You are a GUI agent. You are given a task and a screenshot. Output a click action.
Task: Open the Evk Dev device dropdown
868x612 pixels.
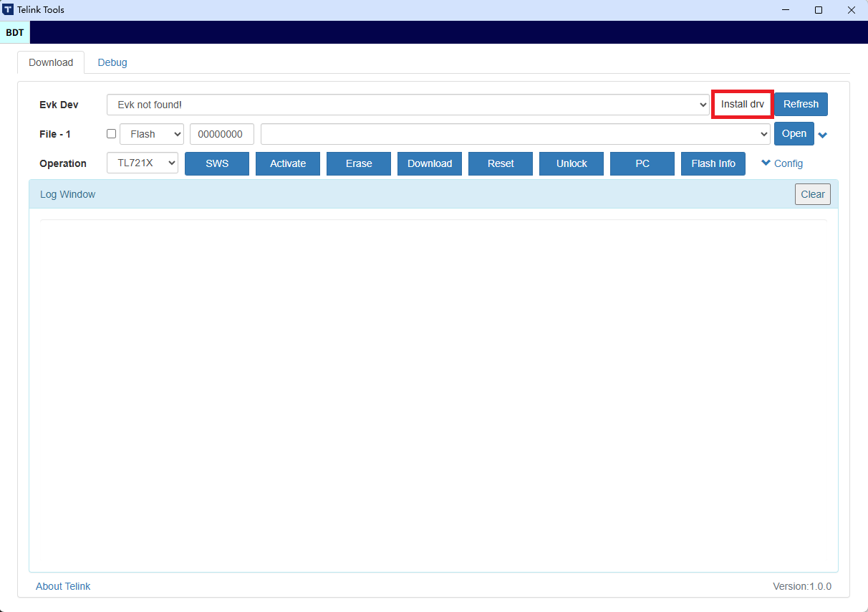[x=408, y=105]
